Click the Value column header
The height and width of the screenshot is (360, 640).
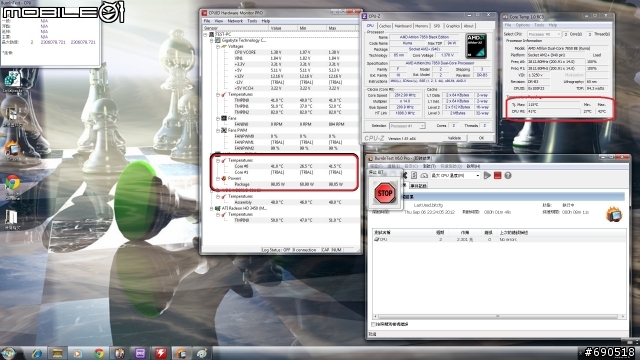pyautogui.click(x=283, y=28)
